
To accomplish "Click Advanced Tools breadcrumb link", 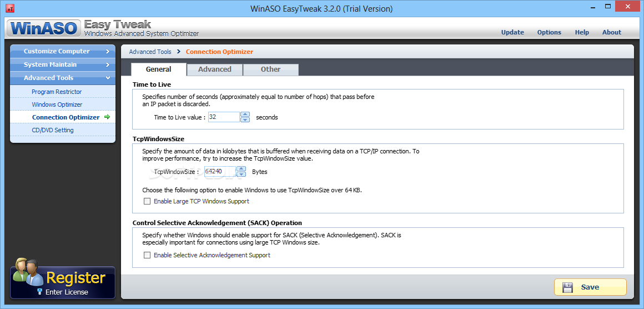I will click(x=150, y=52).
